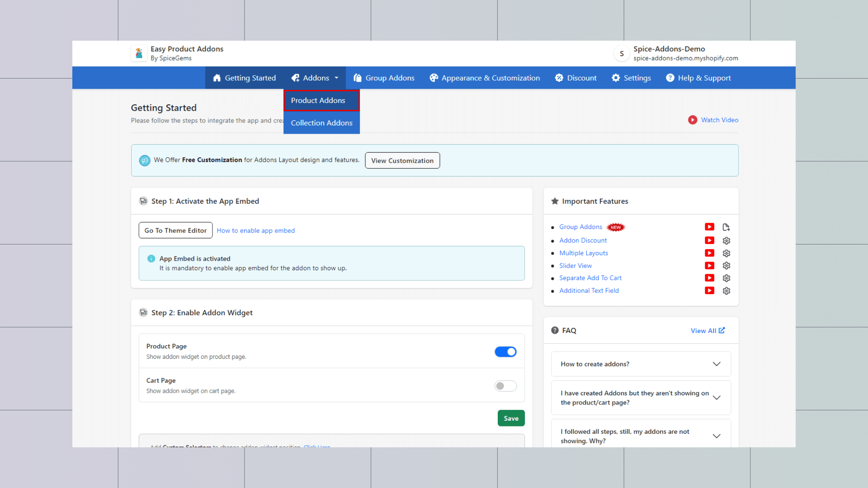Enable the Cart Page widget toggle
Image resolution: width=868 pixels, height=488 pixels.
coord(505,386)
